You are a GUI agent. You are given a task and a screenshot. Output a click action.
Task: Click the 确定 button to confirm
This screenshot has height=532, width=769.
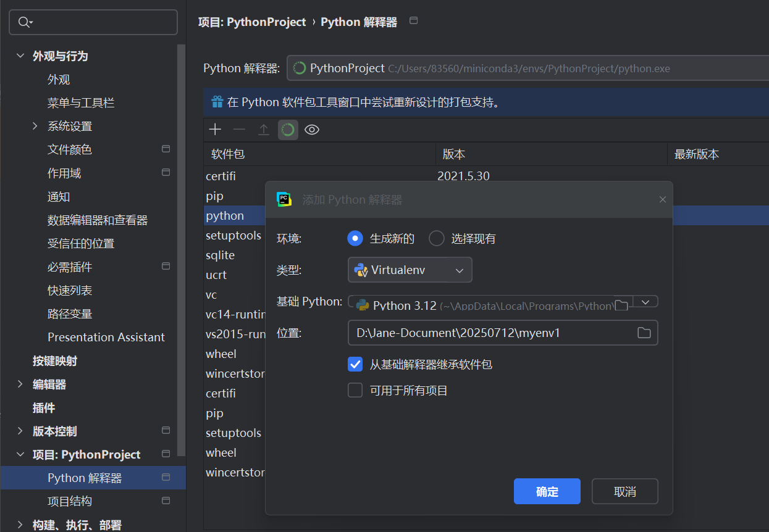pos(547,491)
